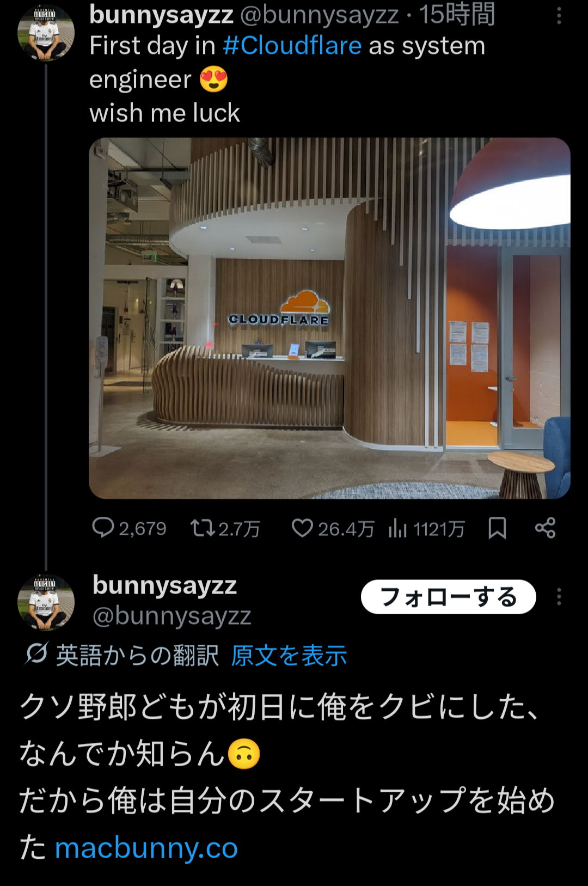The width and height of the screenshot is (588, 886).
Task: Tap the 15時間 timestamp
Action: (x=457, y=15)
